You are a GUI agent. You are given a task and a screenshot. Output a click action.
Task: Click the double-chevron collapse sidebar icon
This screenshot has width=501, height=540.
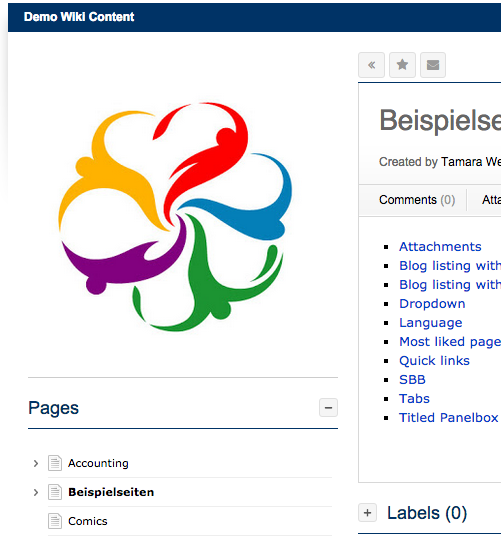pos(371,65)
